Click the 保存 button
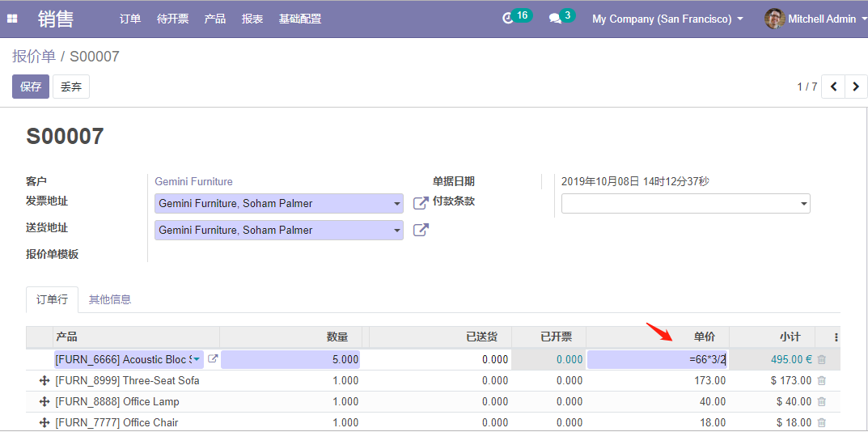 (x=31, y=87)
